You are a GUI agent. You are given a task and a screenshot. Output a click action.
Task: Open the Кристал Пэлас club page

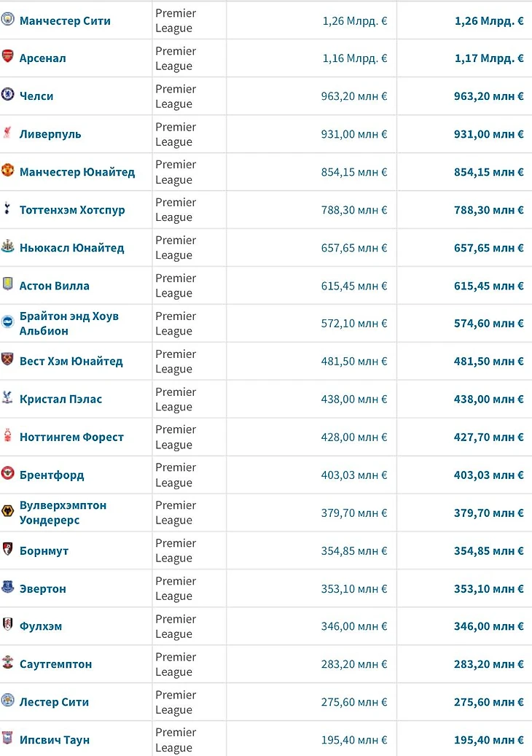[60, 400]
